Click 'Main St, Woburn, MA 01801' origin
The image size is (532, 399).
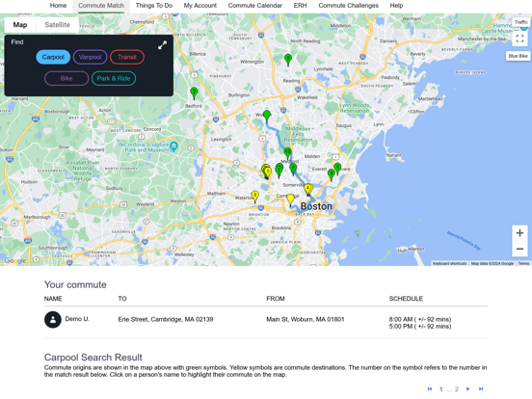tap(305, 319)
